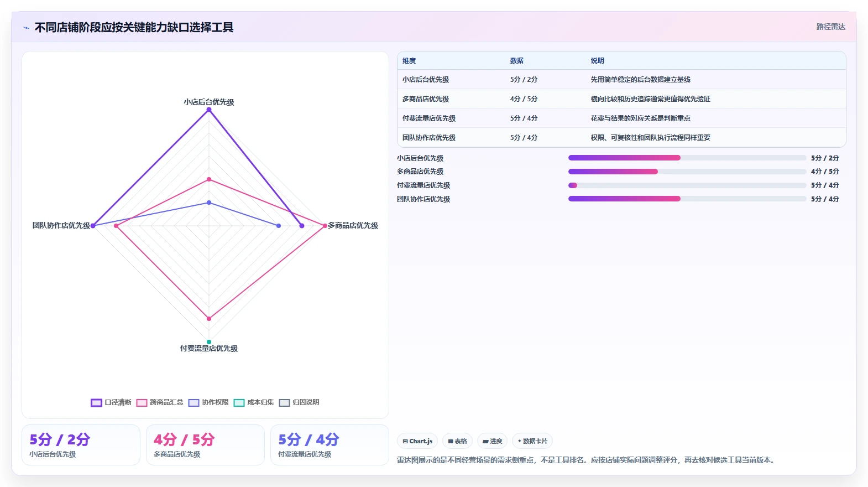Image resolution: width=868 pixels, height=487 pixels.
Task: Toggle the 归因说明 legend series
Action: click(x=299, y=402)
